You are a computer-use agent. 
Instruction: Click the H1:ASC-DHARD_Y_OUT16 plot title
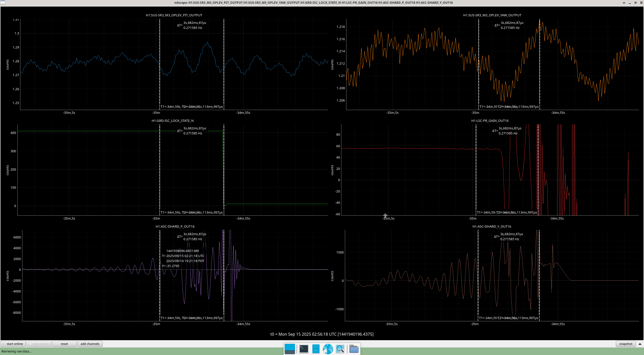[x=492, y=226]
